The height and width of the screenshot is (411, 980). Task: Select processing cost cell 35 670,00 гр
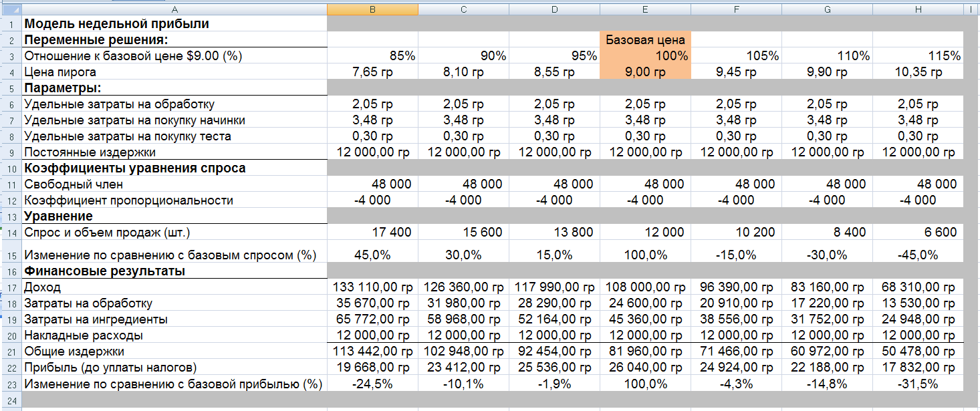tap(372, 303)
